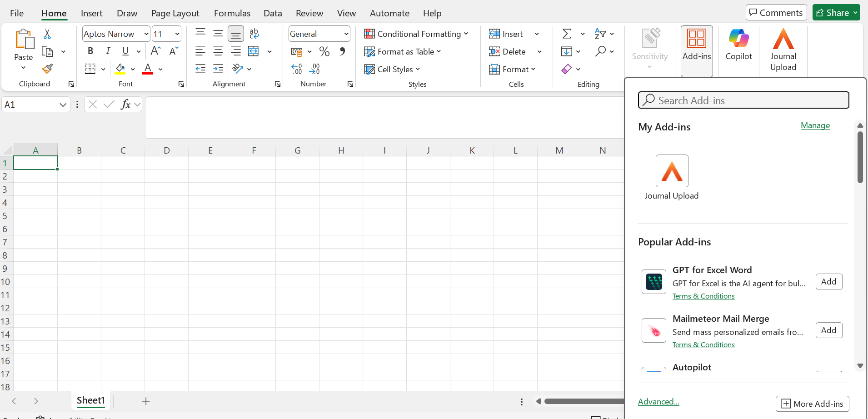This screenshot has height=419, width=868.
Task: Toggle Bold formatting
Action: point(90,51)
